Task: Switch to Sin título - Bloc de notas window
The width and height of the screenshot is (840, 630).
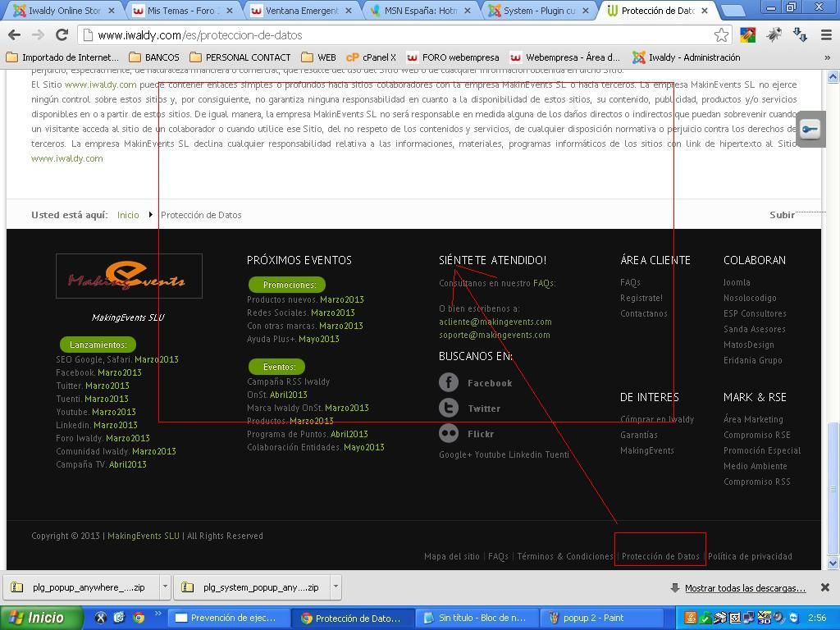Action: point(477,618)
